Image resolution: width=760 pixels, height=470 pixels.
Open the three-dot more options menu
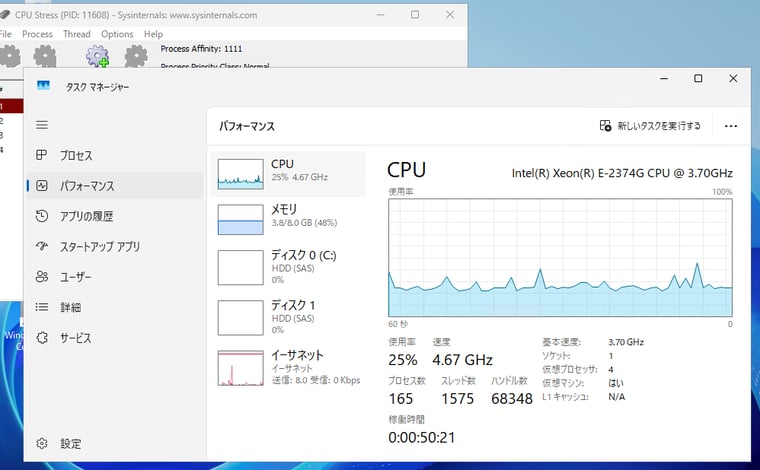pyautogui.click(x=730, y=126)
